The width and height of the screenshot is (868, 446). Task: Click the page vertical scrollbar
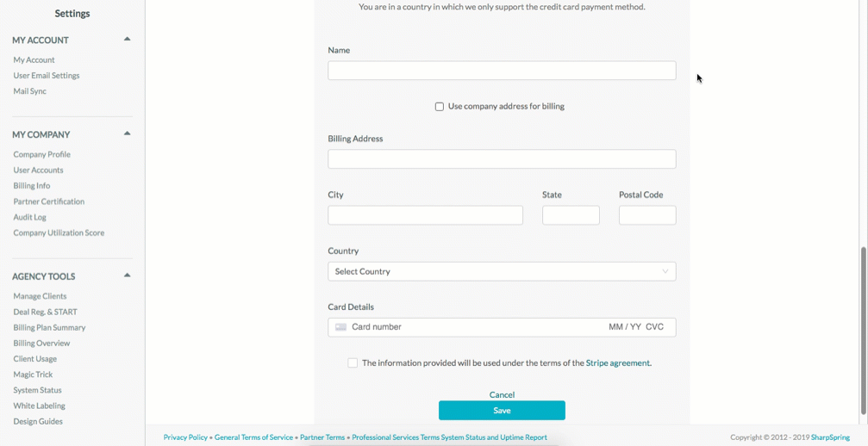coord(865,330)
